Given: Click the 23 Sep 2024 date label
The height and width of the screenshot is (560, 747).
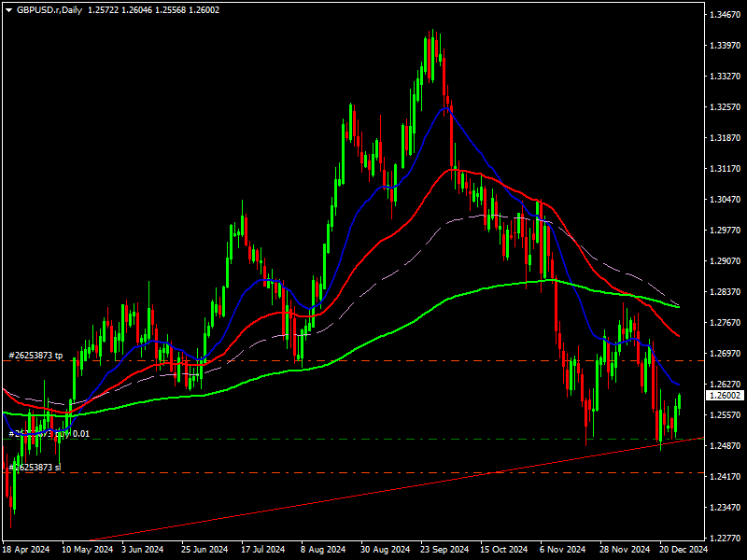Looking at the screenshot, I should tap(444, 550).
